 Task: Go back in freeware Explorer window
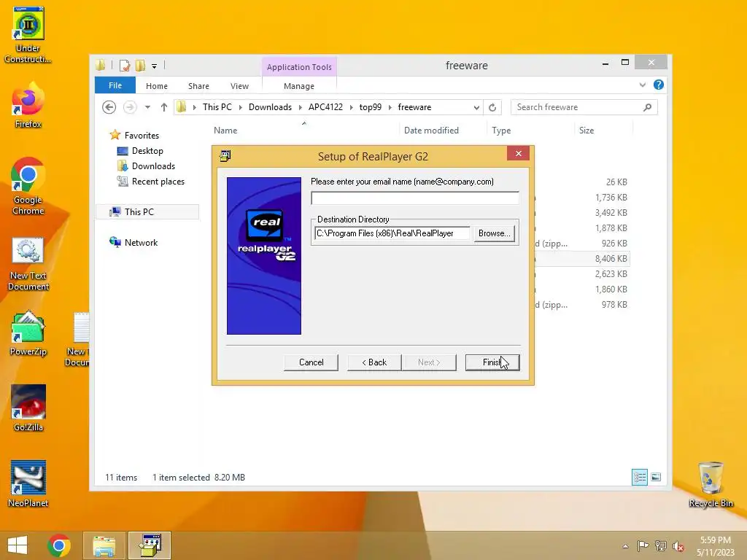click(x=109, y=107)
